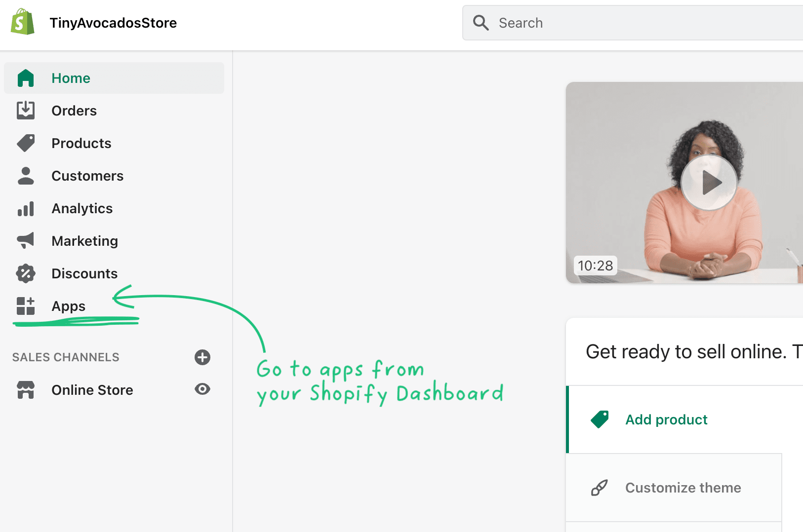This screenshot has height=532, width=803.
Task: Click the Orders inbox icon
Action: tap(26, 111)
